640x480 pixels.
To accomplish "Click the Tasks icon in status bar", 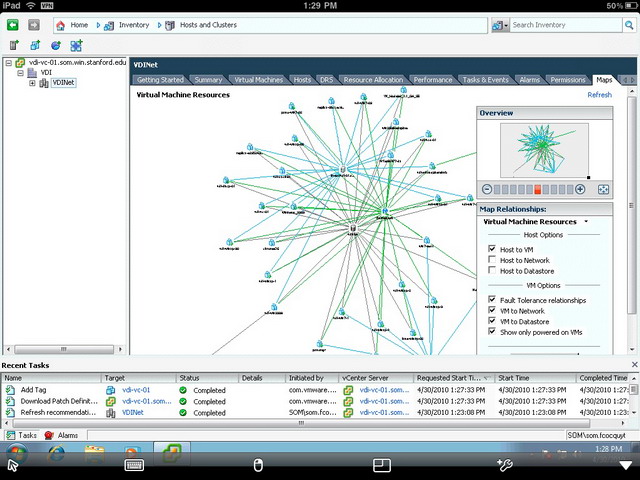I will click(x=11, y=435).
